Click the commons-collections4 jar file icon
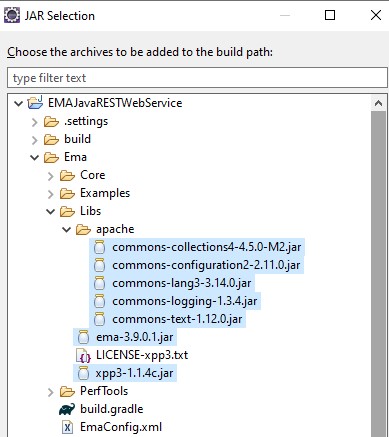Screen dimensions: 389x437 pyautogui.click(x=99, y=247)
